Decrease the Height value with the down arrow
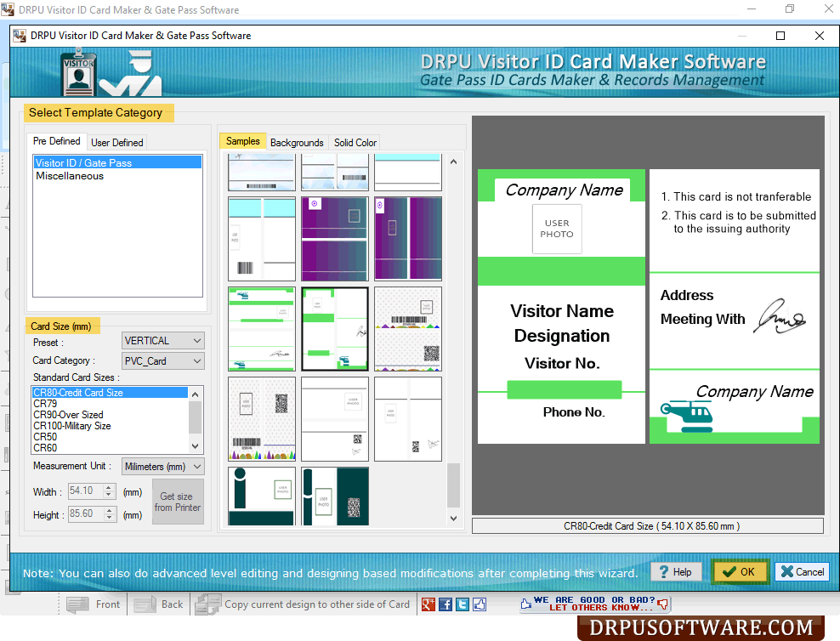The height and width of the screenshot is (641, 840). click(x=110, y=517)
